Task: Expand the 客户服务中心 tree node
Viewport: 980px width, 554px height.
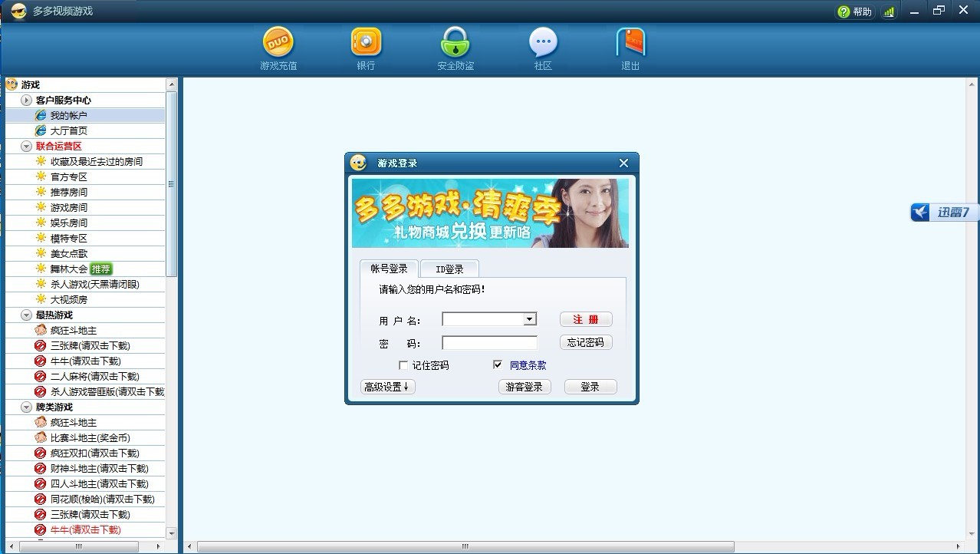Action: (x=26, y=101)
